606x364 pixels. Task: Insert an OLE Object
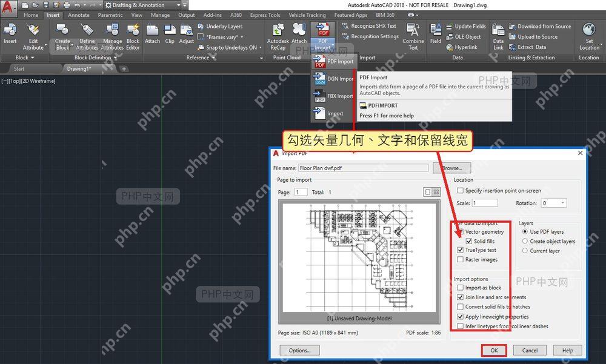point(464,37)
